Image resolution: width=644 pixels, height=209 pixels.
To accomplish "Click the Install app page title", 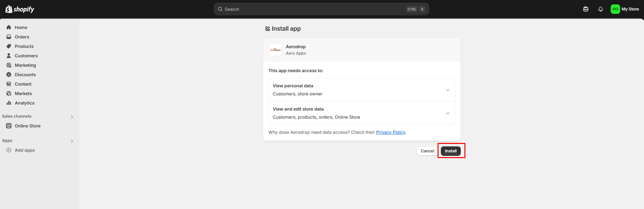I will (x=286, y=29).
